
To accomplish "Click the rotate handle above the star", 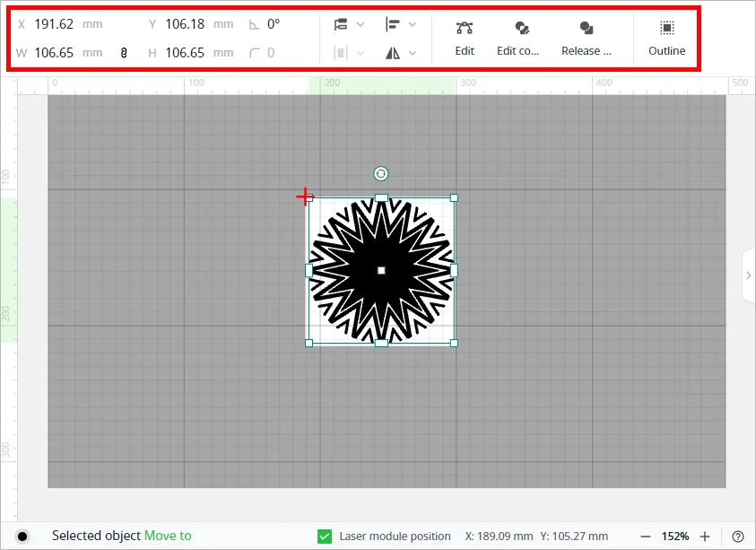I will [381, 174].
